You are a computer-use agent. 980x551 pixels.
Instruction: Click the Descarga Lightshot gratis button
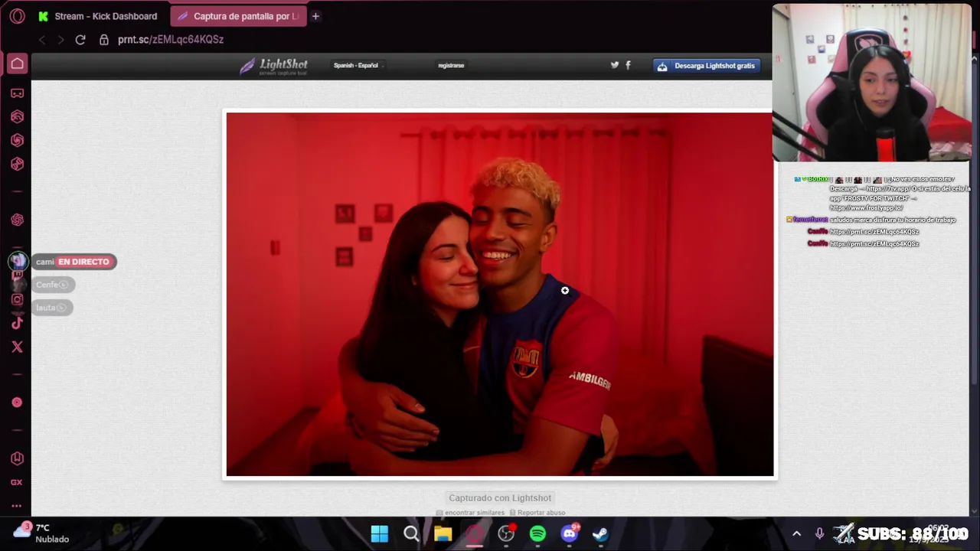pyautogui.click(x=707, y=66)
